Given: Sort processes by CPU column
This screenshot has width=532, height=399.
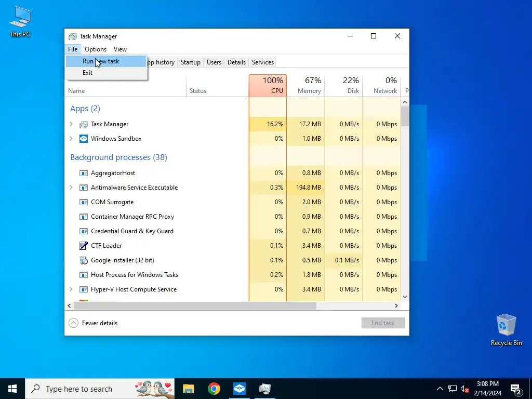Looking at the screenshot, I should (x=268, y=86).
